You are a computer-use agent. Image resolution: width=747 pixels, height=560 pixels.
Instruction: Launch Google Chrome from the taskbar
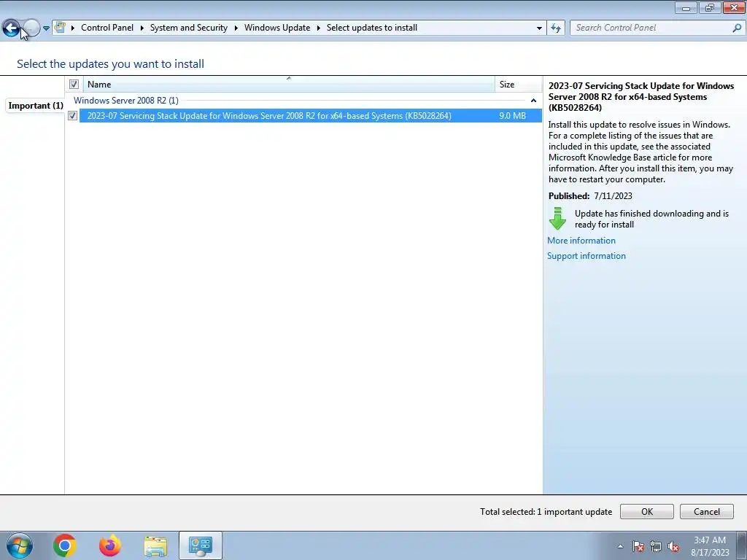(x=65, y=545)
